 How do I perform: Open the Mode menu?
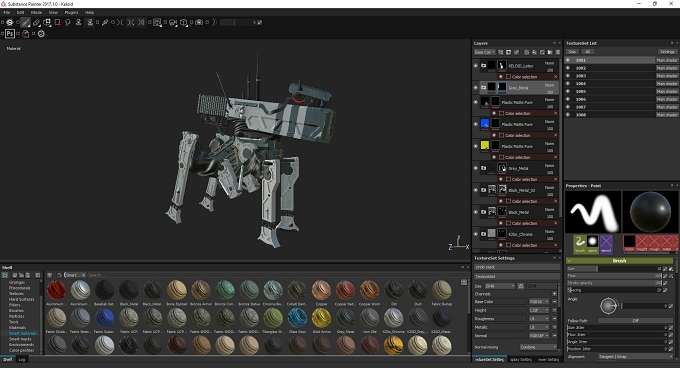(36, 13)
